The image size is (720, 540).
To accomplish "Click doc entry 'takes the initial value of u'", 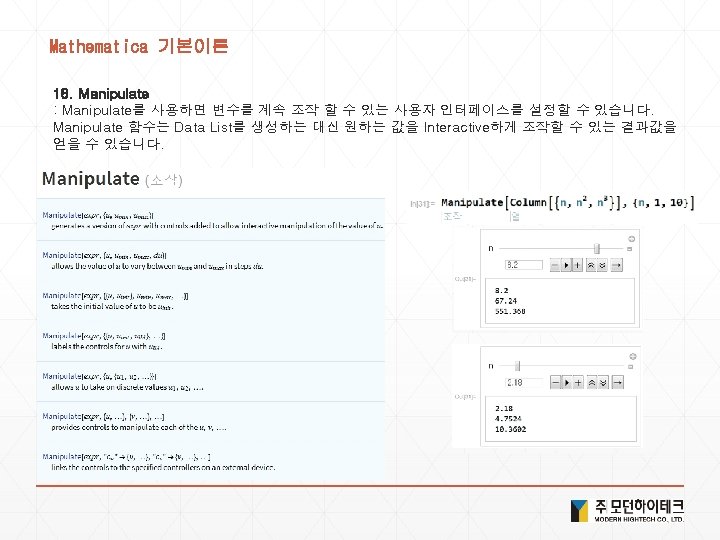I will pos(112,306).
